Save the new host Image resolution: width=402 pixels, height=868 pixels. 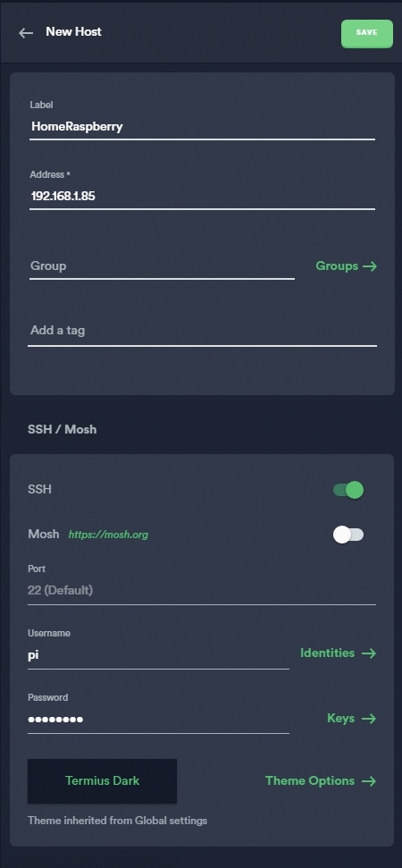coord(367,34)
